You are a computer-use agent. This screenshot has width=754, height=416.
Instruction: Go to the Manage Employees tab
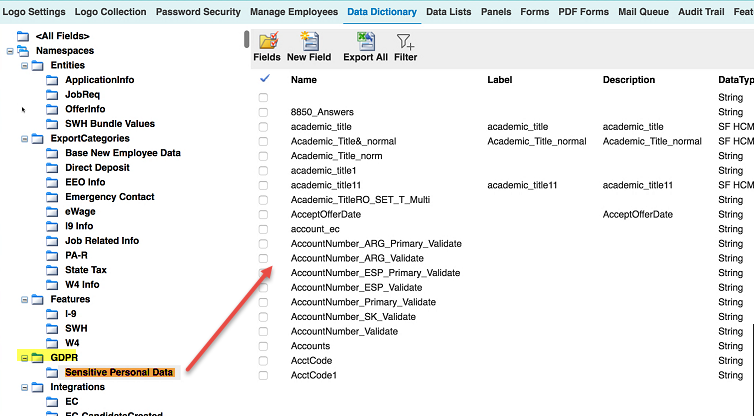pyautogui.click(x=294, y=12)
